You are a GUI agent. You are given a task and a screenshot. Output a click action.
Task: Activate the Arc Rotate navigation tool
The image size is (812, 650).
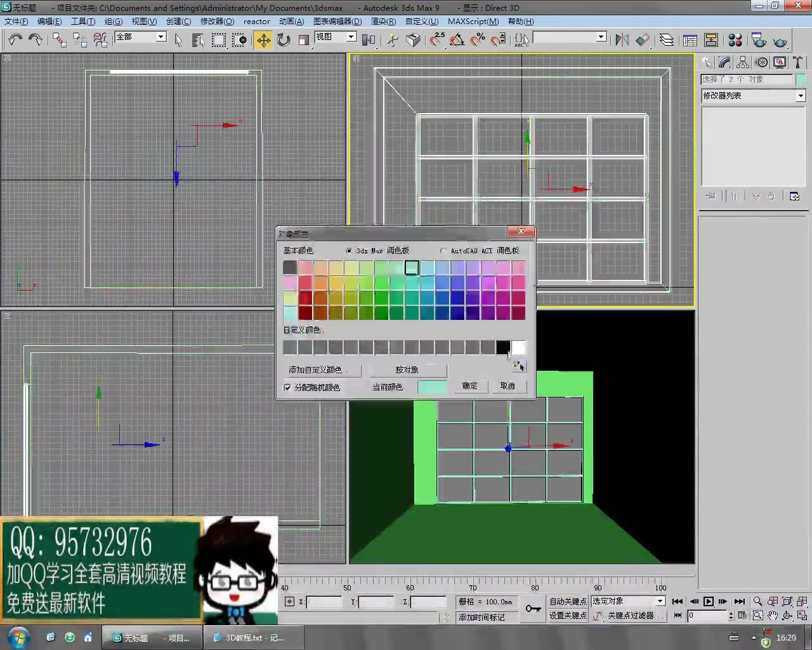tap(787, 616)
